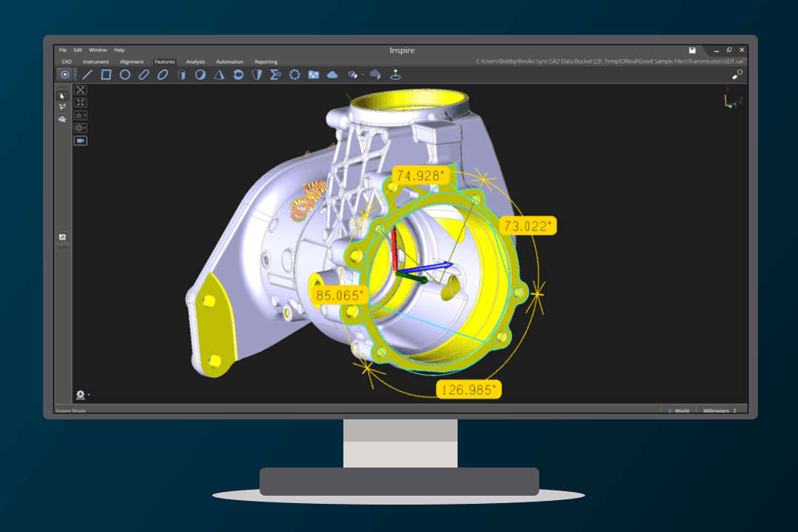Select the Line feature tool
Viewport: 798px width, 532px height.
(88, 74)
